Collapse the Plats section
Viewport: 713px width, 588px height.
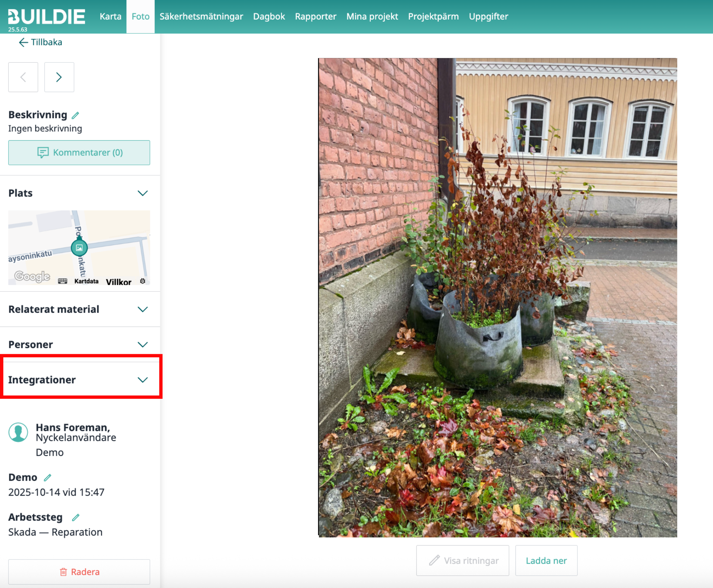click(x=142, y=193)
